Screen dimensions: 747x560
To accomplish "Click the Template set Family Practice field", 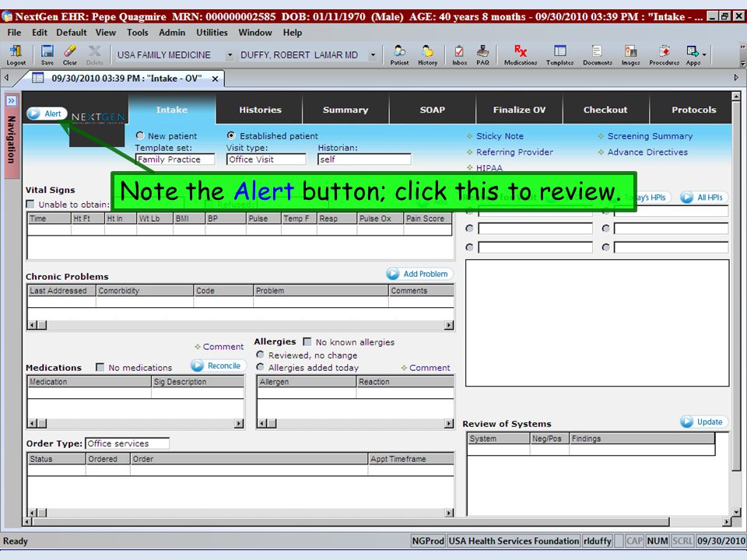I will coord(175,159).
